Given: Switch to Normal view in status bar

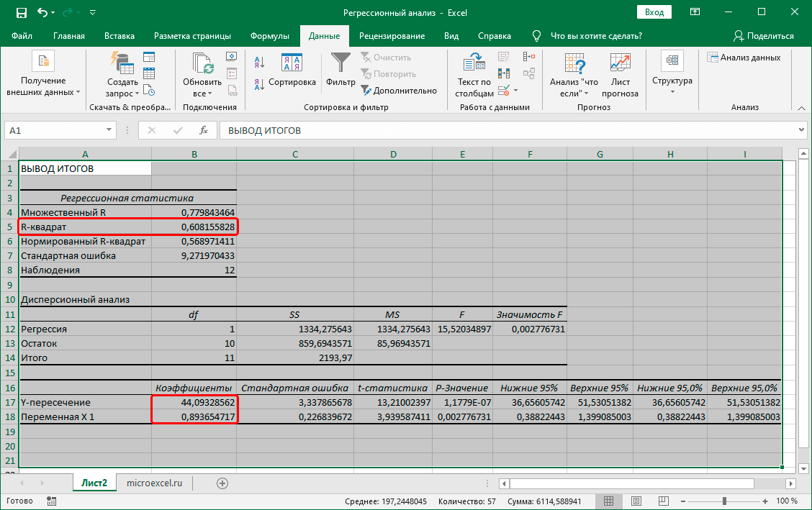Looking at the screenshot, I should [609, 501].
